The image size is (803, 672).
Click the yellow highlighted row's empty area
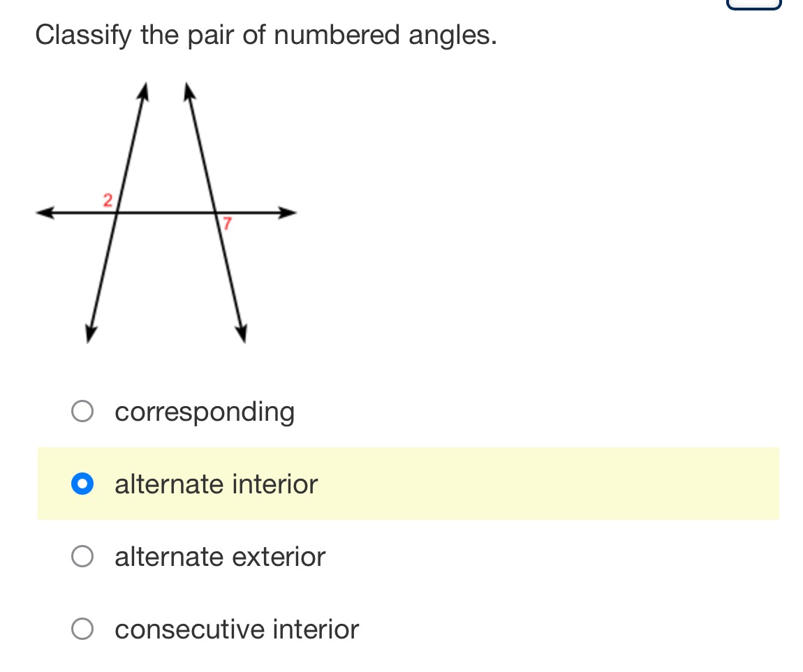[548, 484]
